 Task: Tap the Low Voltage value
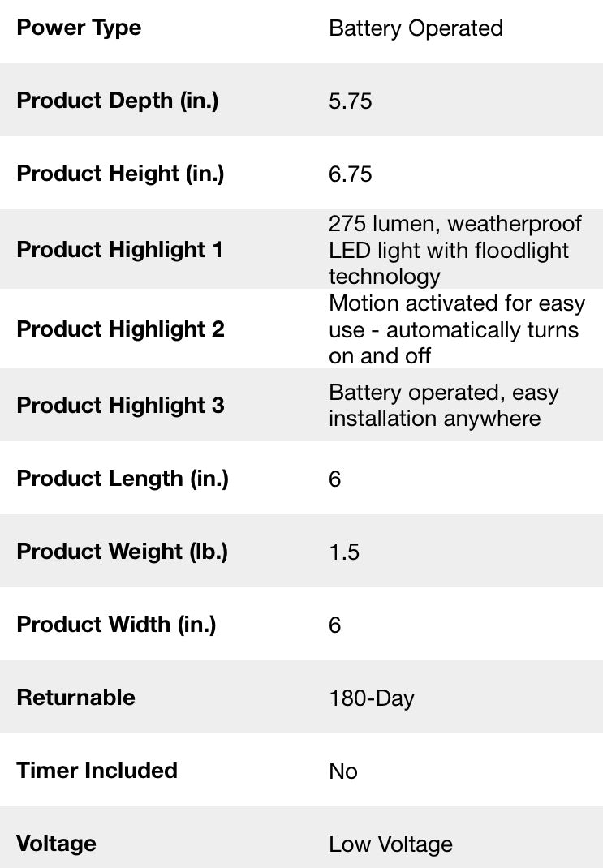(x=390, y=844)
